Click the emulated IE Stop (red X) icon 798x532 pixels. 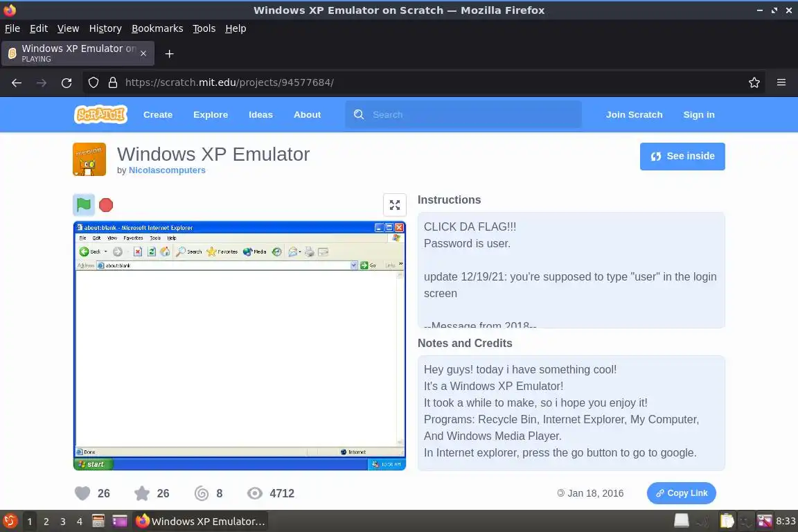point(137,251)
